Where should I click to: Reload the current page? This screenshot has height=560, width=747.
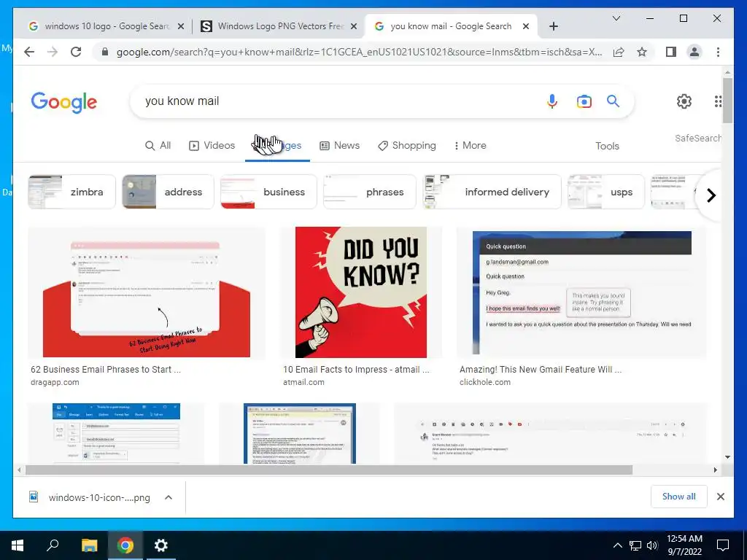[76, 52]
